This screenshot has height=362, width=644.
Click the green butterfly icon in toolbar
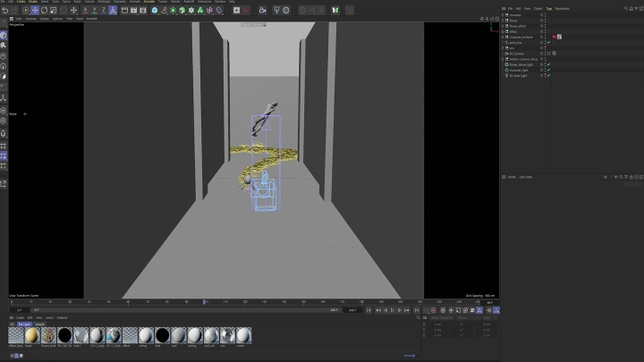[x=335, y=10]
